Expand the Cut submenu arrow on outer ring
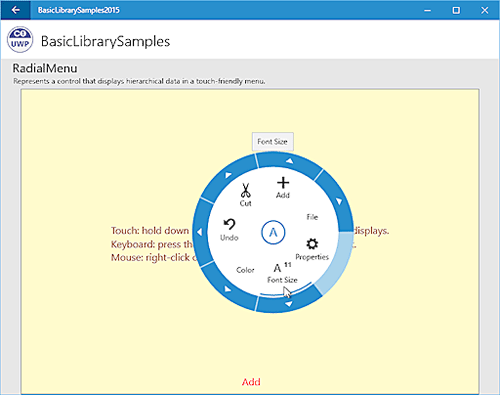The image size is (500, 395). [x=228, y=175]
